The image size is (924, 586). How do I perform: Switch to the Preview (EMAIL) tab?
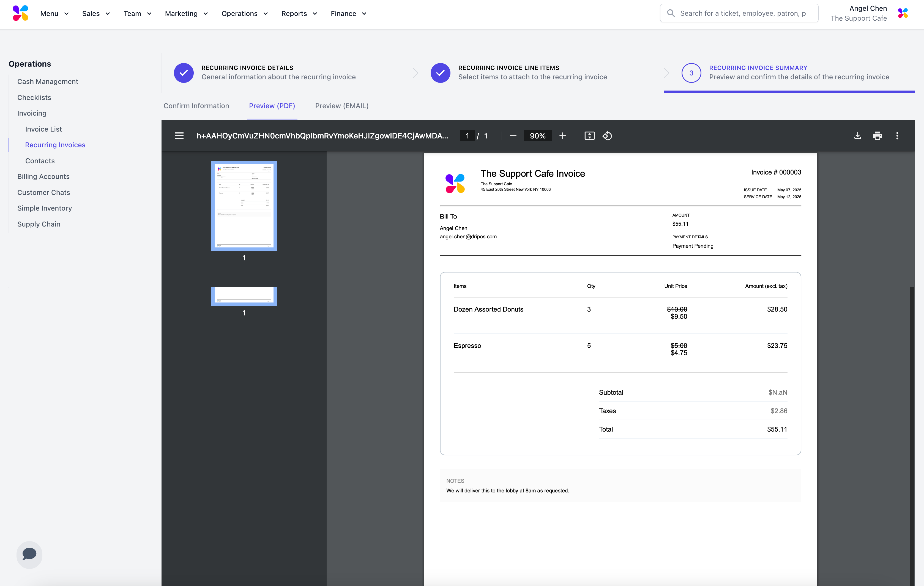click(341, 105)
